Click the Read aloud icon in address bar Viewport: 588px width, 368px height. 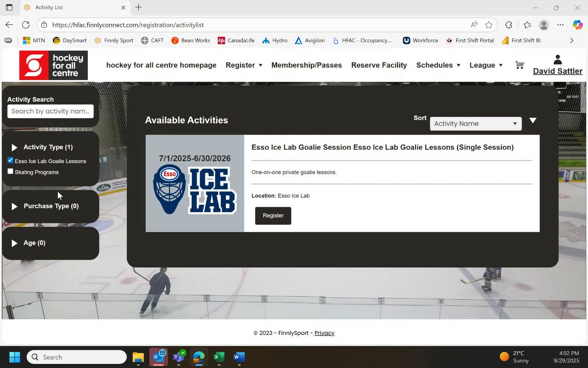474,25
